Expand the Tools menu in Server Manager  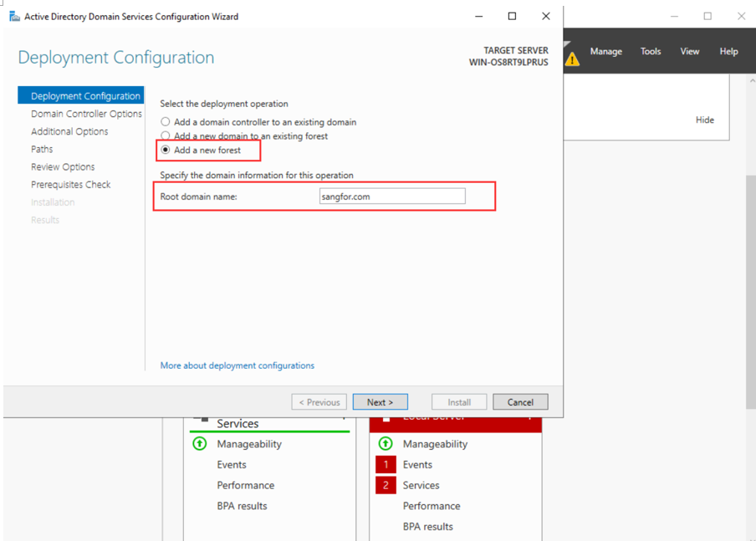click(651, 52)
